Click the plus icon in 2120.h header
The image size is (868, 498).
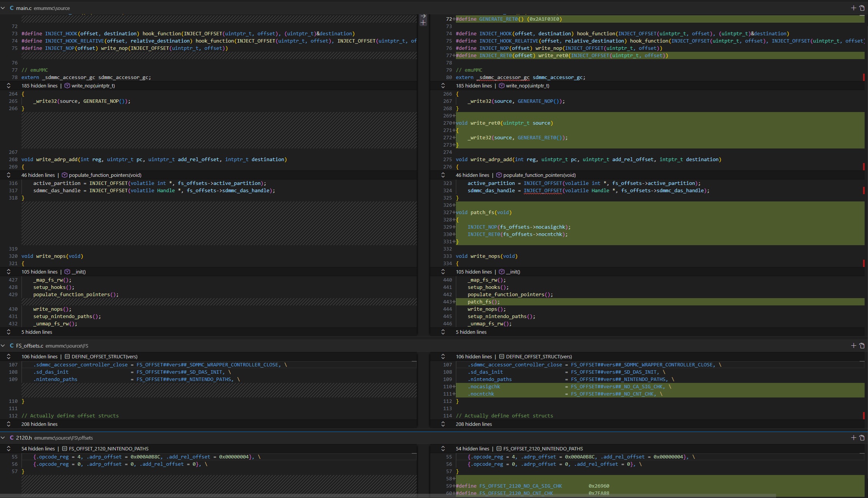pos(853,437)
